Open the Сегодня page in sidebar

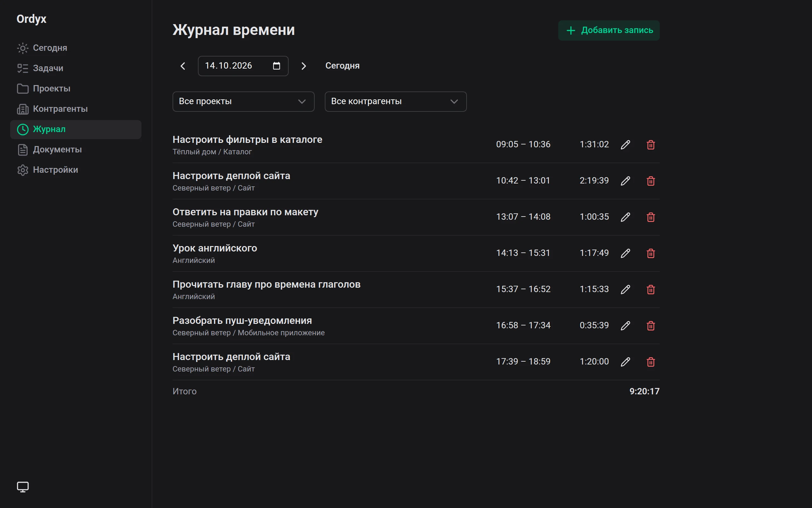click(76, 48)
